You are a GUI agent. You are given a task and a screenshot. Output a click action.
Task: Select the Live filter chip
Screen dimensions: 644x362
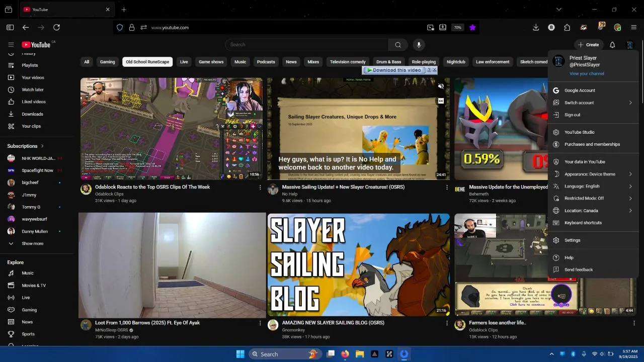184,62
